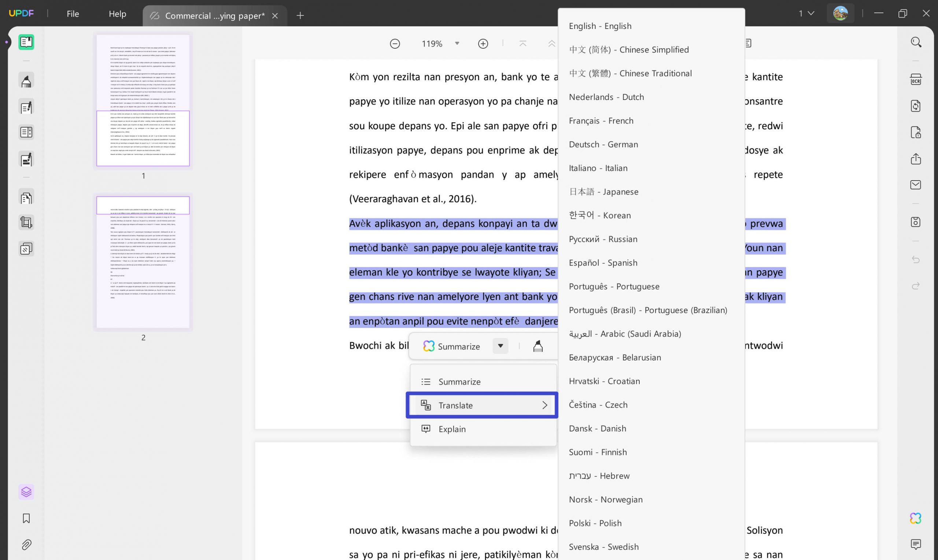Zoom in with the plus icon

coord(483,44)
